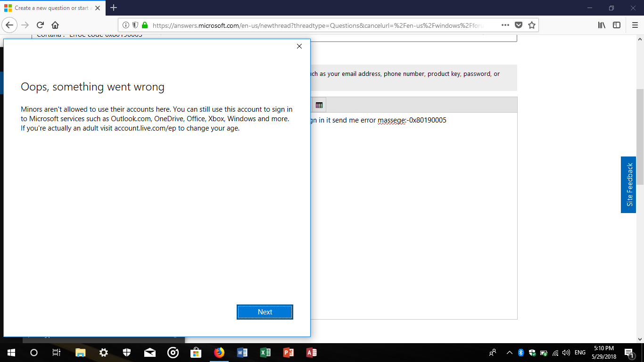Click the green secure connection padlock
The height and width of the screenshot is (362, 644).
(145, 25)
